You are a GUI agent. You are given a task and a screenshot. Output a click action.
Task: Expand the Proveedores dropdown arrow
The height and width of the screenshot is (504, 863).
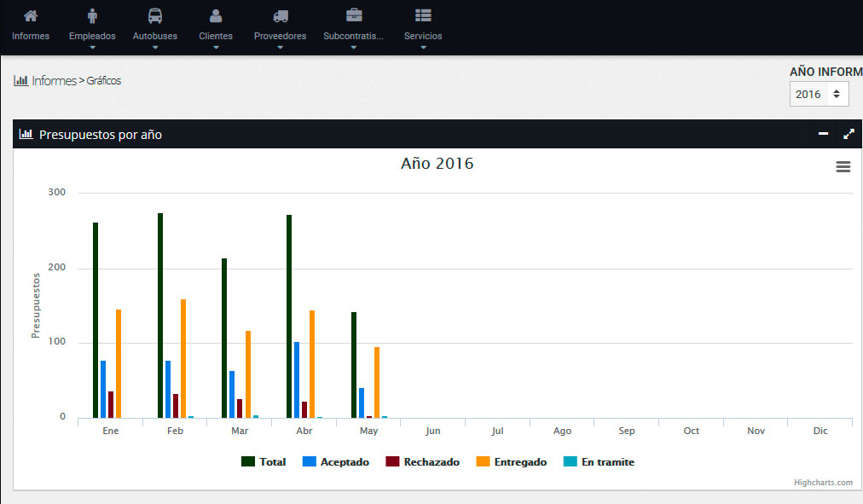281,48
